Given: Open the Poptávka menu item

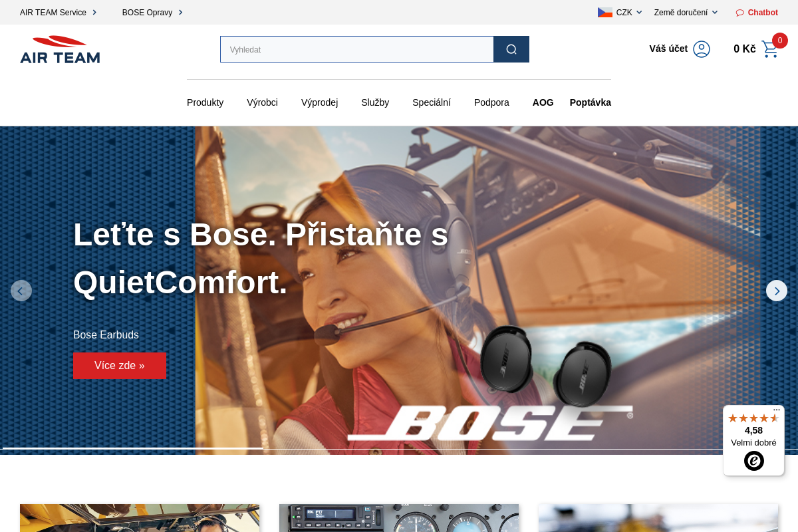Looking at the screenshot, I should pos(591,102).
